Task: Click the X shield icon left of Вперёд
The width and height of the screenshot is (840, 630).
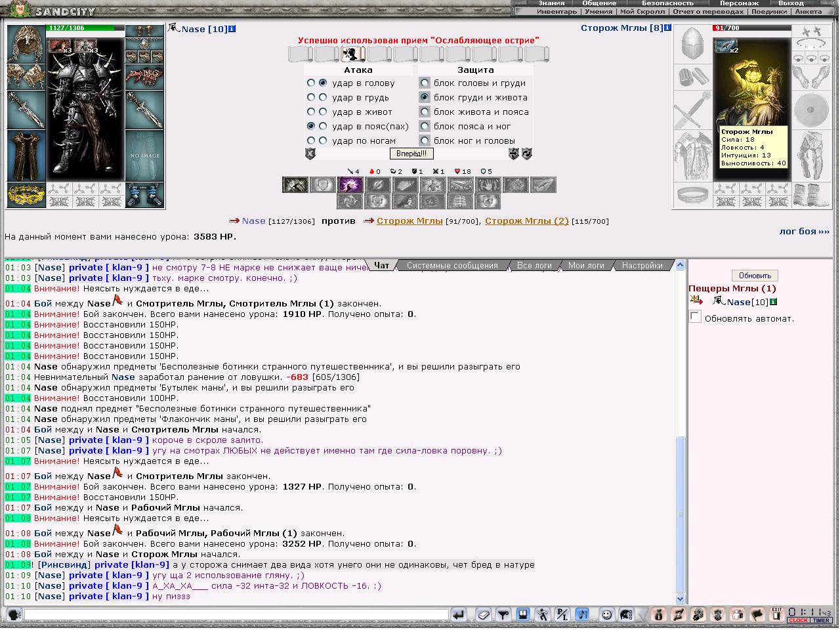Action: point(310,154)
